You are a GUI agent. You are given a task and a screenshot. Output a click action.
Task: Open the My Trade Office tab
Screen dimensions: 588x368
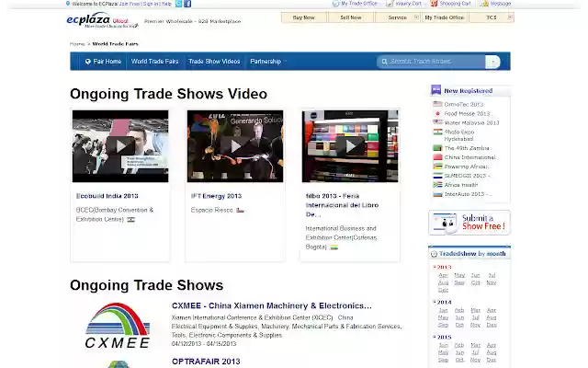[x=445, y=17]
